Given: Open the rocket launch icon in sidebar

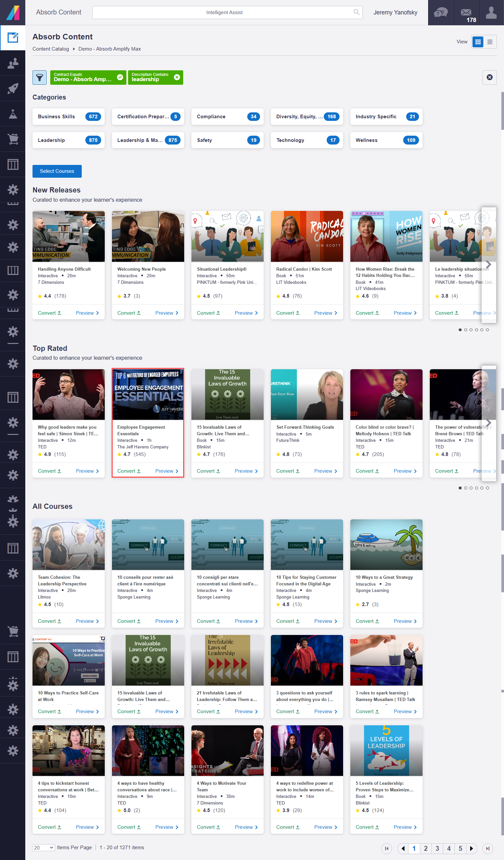Looking at the screenshot, I should 12,88.
